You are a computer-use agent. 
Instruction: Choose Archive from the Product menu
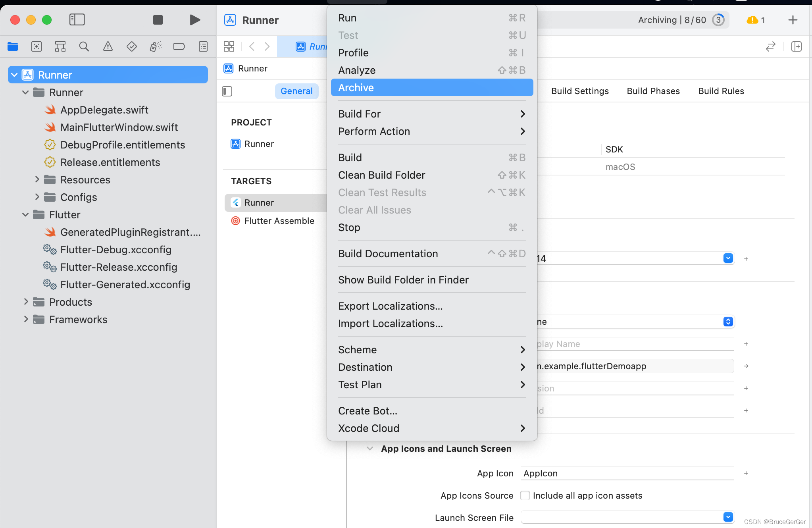tap(432, 87)
